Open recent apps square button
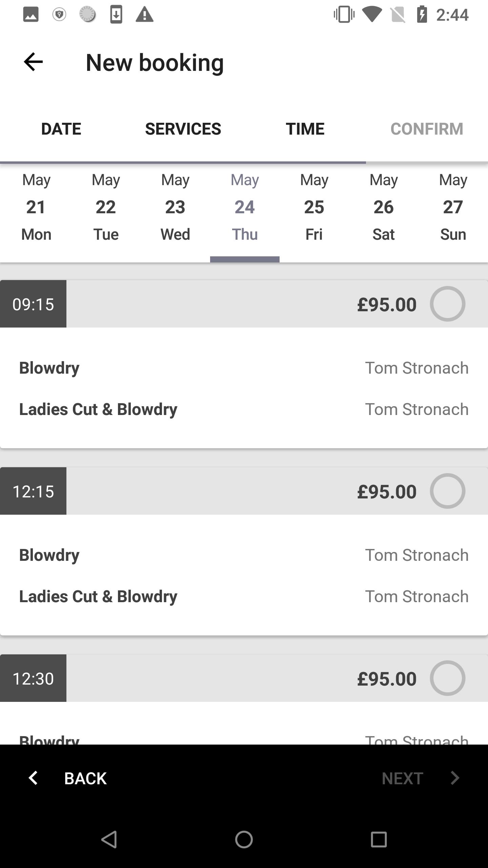Image resolution: width=488 pixels, height=868 pixels. (379, 840)
